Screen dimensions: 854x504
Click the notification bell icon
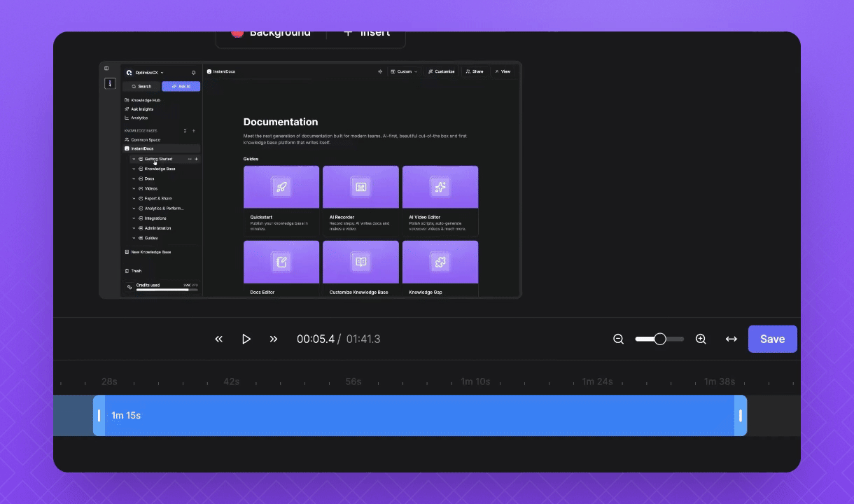tap(194, 72)
